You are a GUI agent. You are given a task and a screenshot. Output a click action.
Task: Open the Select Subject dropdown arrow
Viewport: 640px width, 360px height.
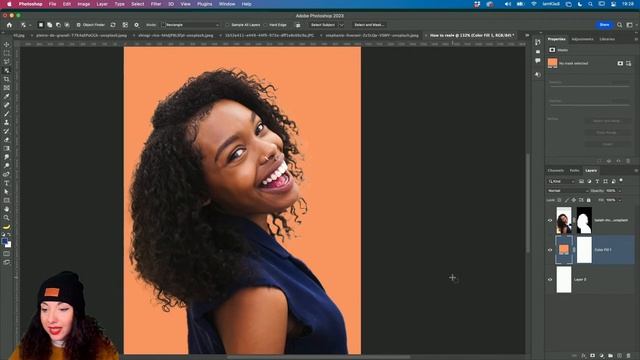coord(342,25)
